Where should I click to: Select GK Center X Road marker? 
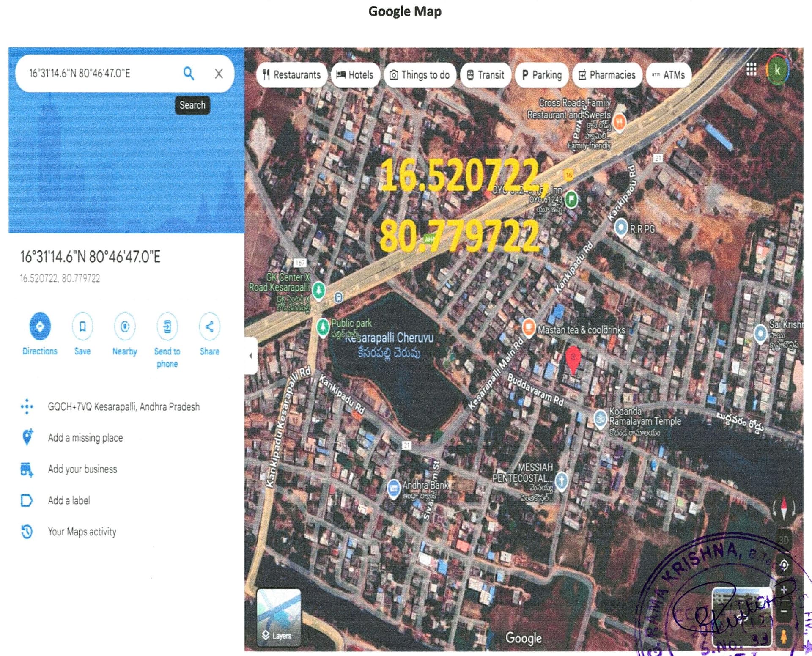(x=318, y=291)
